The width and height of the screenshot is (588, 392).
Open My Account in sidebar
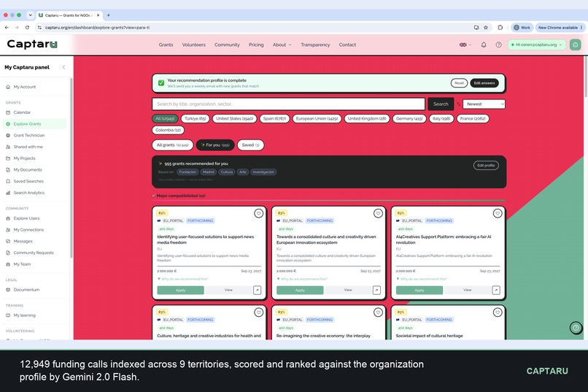click(34, 87)
